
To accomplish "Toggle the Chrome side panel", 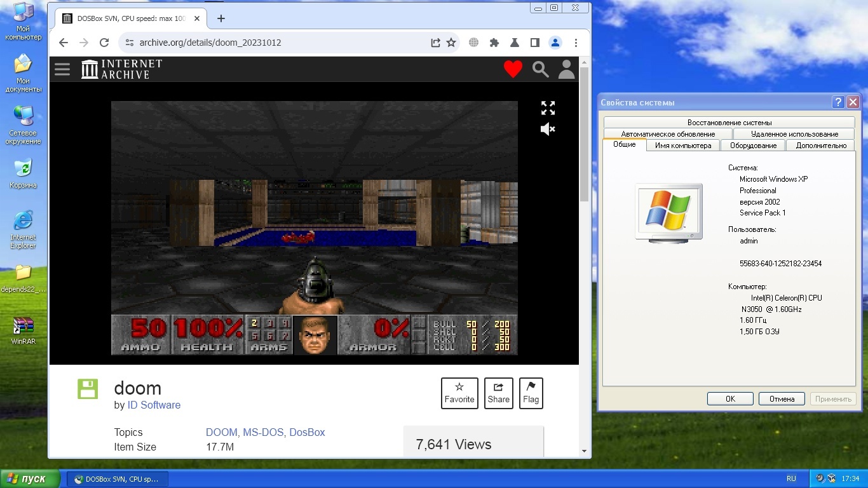I will click(x=535, y=43).
